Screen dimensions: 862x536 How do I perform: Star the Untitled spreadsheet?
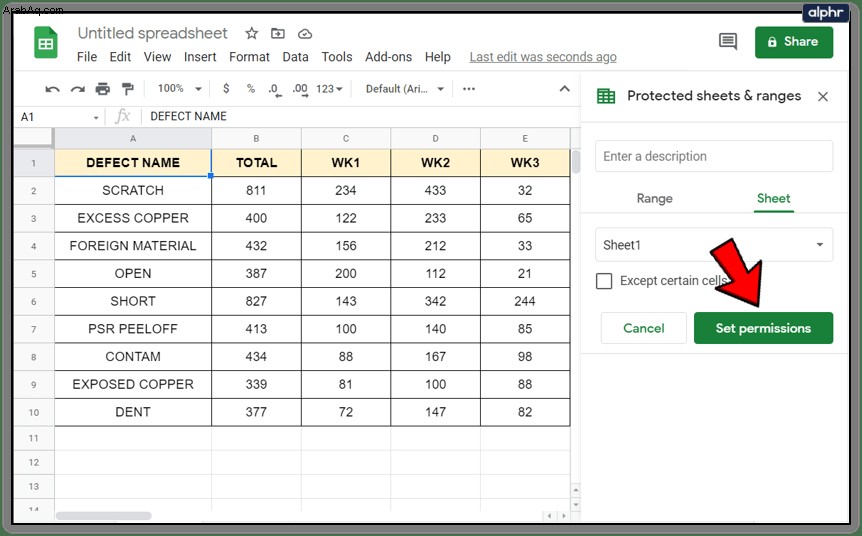point(252,34)
